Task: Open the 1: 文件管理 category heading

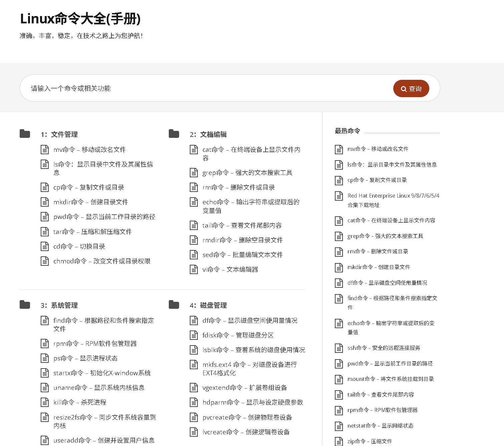Action: (x=59, y=134)
